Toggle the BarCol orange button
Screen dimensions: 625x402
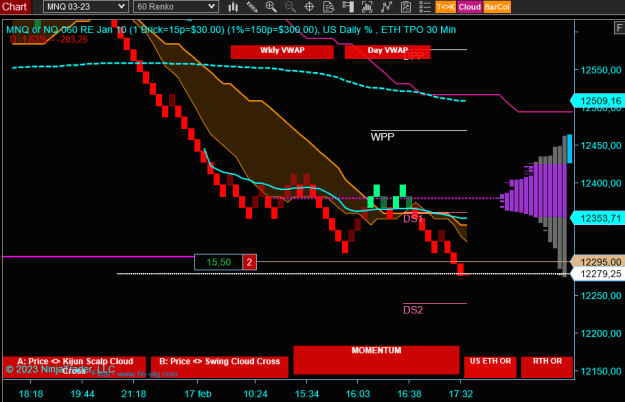tap(497, 7)
